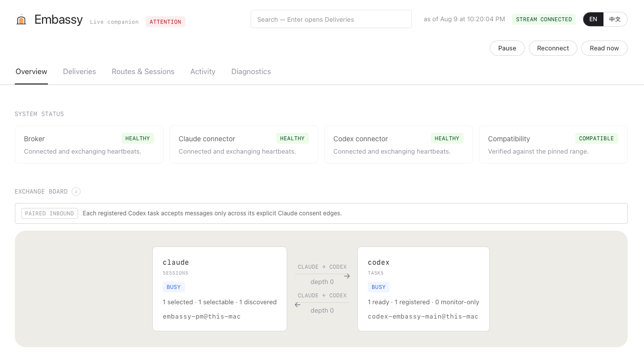Screen dimensions: 644x364
Task: Open the Codex connector status card
Action: (398, 144)
